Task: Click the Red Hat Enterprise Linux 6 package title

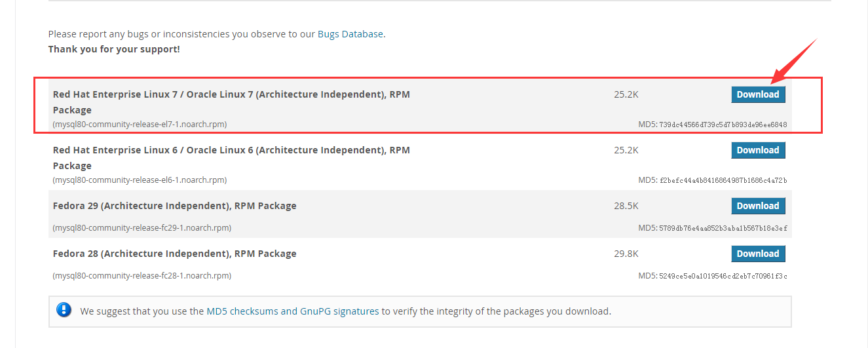Action: click(x=231, y=150)
